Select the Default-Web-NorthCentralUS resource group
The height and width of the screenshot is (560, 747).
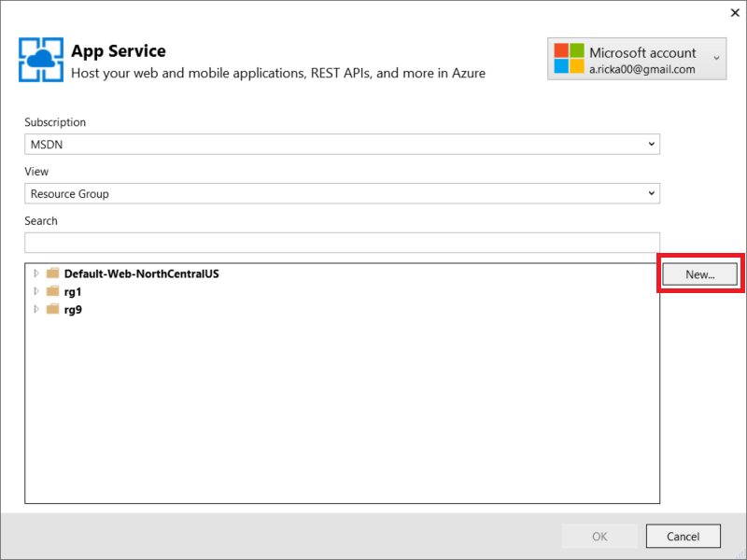click(x=142, y=273)
